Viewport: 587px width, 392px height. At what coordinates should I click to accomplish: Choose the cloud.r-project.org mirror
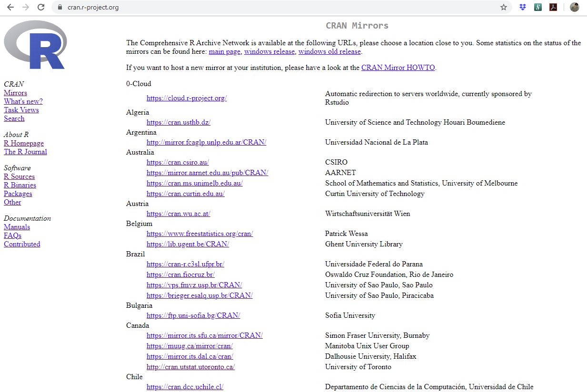point(187,98)
